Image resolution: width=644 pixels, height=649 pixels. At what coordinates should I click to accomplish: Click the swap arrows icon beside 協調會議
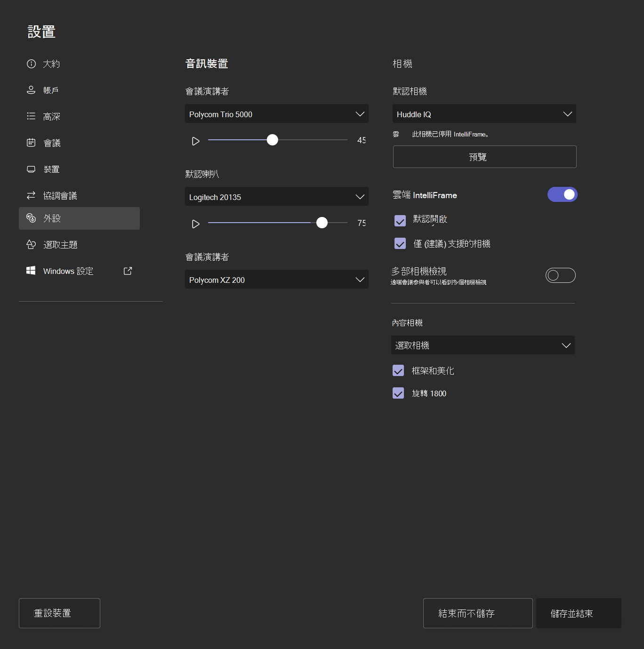click(x=31, y=195)
